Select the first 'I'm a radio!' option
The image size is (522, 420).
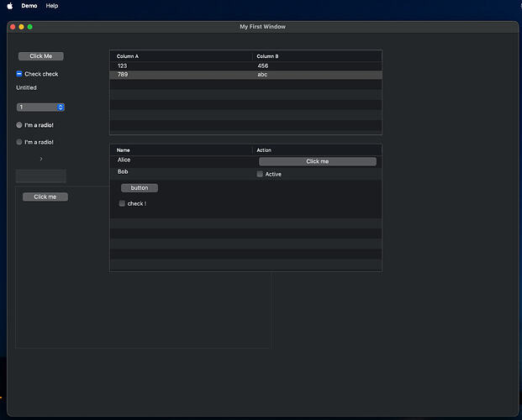19,125
